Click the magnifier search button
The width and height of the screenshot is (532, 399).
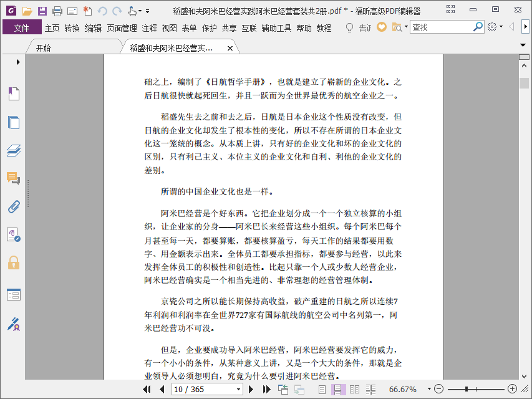(478, 26)
